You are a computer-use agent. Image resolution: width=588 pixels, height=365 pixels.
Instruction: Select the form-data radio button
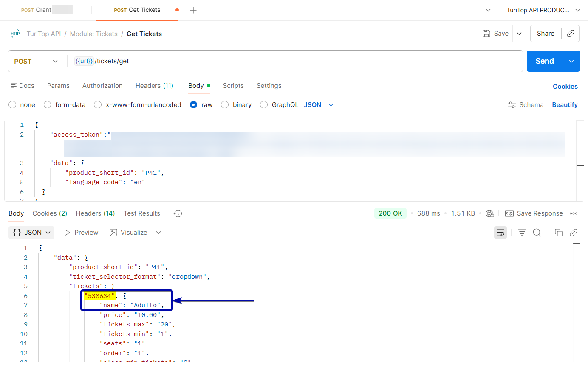pyautogui.click(x=48, y=105)
